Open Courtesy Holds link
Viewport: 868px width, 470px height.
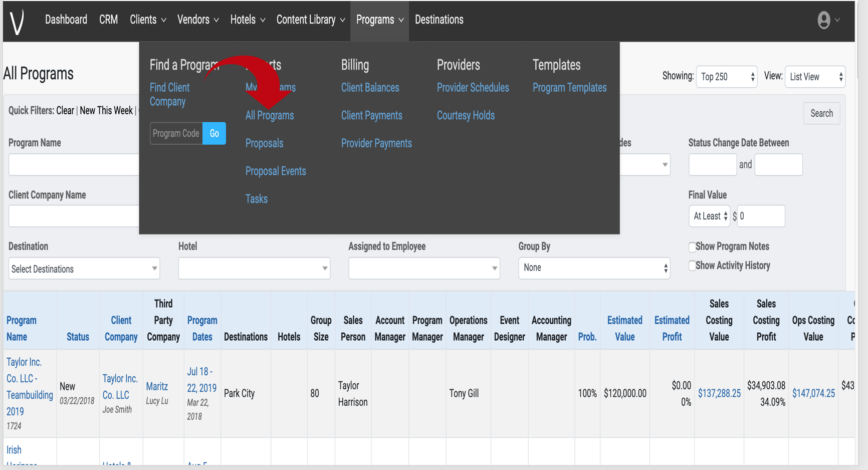click(x=466, y=115)
